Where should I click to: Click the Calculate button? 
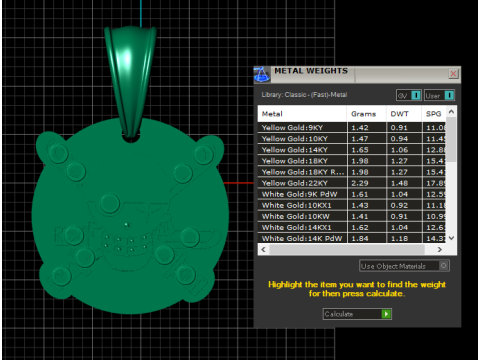click(x=357, y=314)
